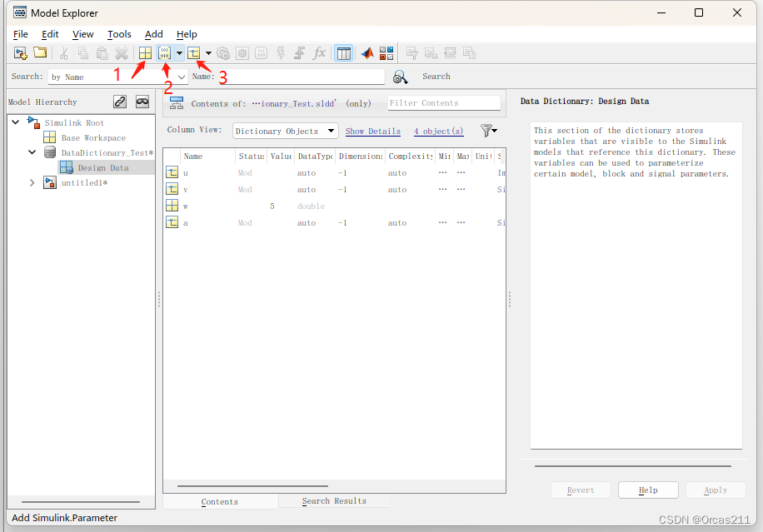Image resolution: width=763 pixels, height=532 pixels.
Task: Click the filter funnel icon
Action: (488, 131)
